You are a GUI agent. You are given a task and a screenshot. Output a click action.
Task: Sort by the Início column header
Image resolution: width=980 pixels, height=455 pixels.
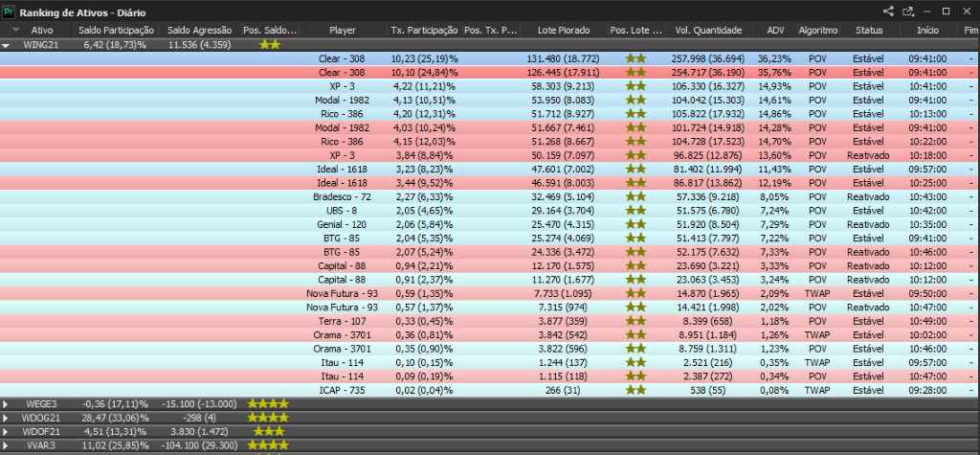coord(927,30)
